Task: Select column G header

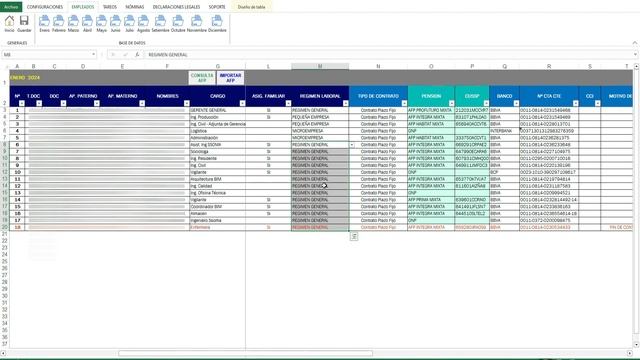Action: [x=218, y=66]
